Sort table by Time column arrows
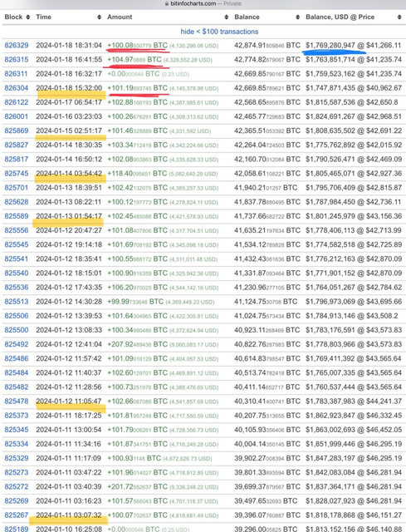 [100, 17]
